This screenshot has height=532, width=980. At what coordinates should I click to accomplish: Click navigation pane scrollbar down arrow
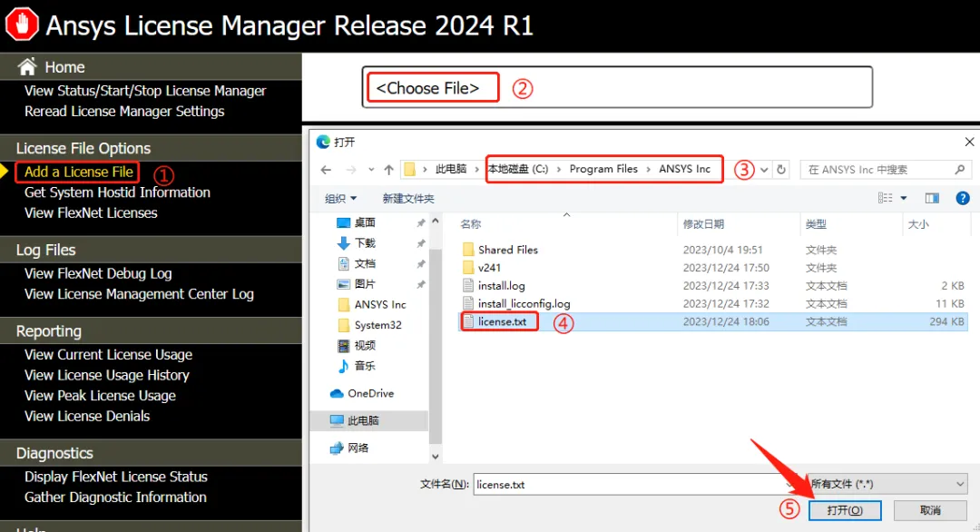pyautogui.click(x=435, y=457)
